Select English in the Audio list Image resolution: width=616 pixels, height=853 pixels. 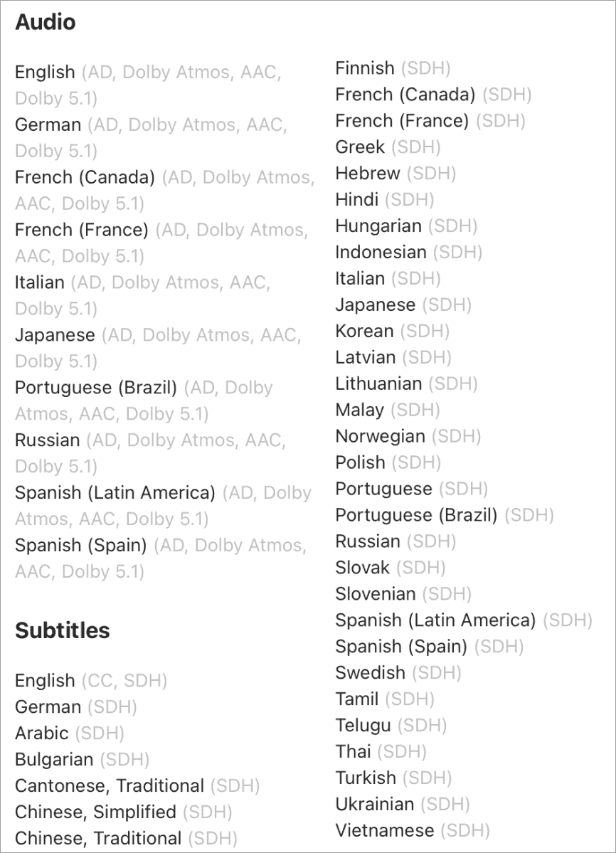click(45, 72)
